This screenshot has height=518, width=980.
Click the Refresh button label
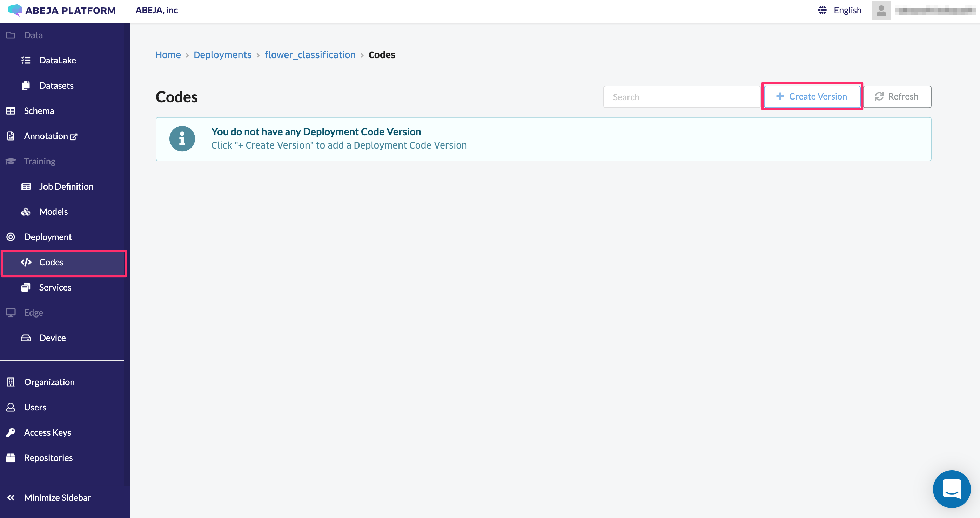tap(903, 96)
